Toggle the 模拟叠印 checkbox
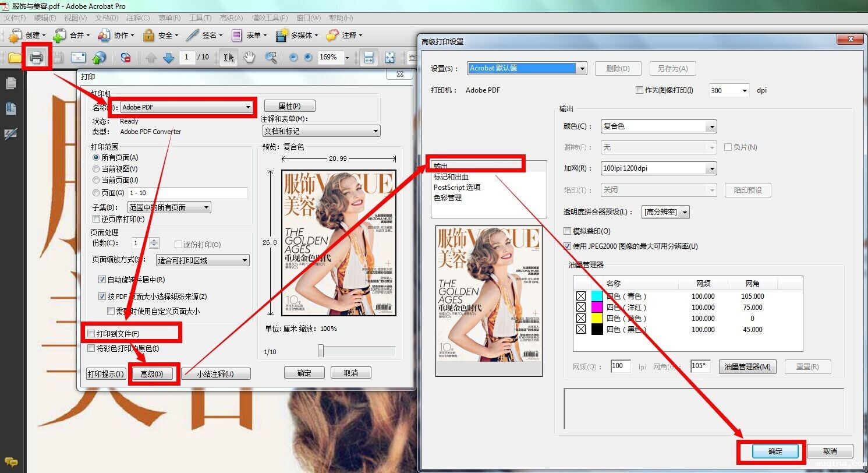 tap(568, 231)
